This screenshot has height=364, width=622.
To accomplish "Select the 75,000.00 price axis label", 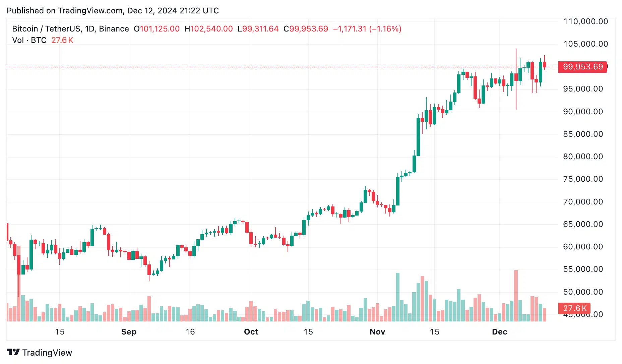I will pyautogui.click(x=583, y=179).
